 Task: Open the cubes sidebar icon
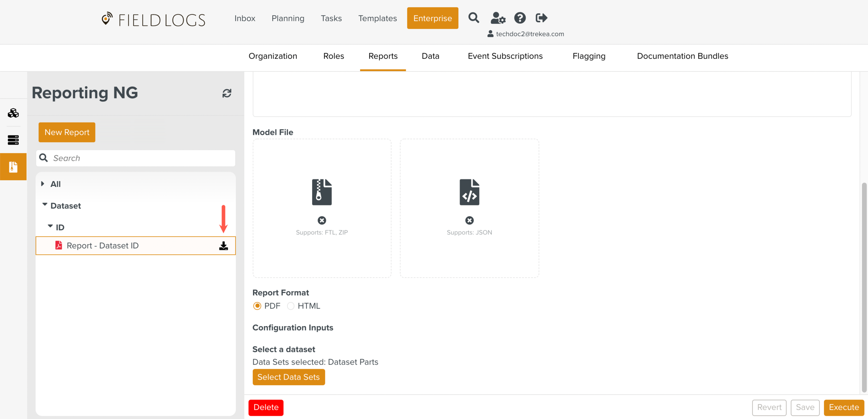coord(13,113)
